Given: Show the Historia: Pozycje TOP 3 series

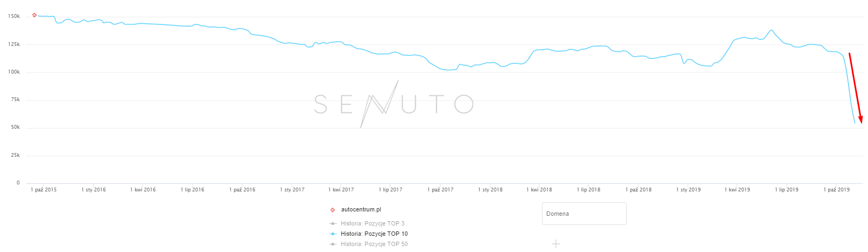Looking at the screenshot, I should point(372,223).
